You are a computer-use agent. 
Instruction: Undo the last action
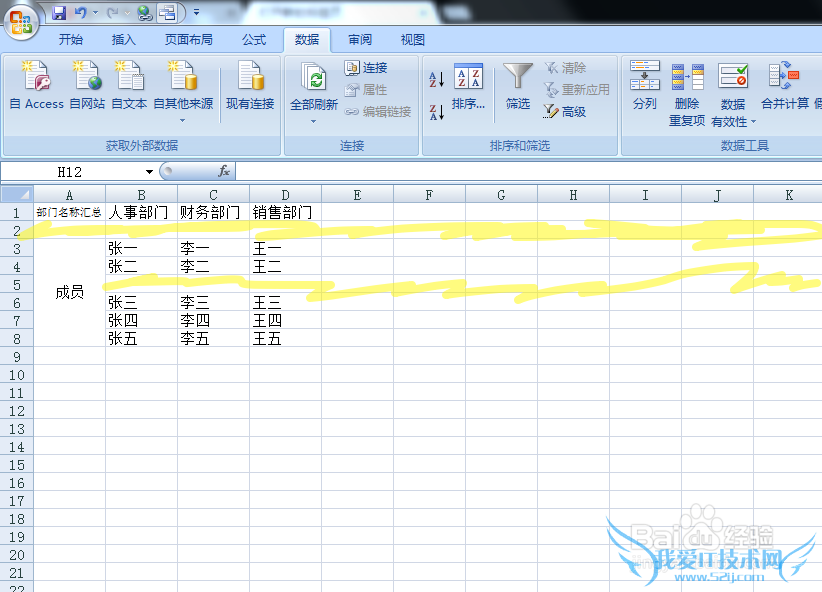pos(80,13)
